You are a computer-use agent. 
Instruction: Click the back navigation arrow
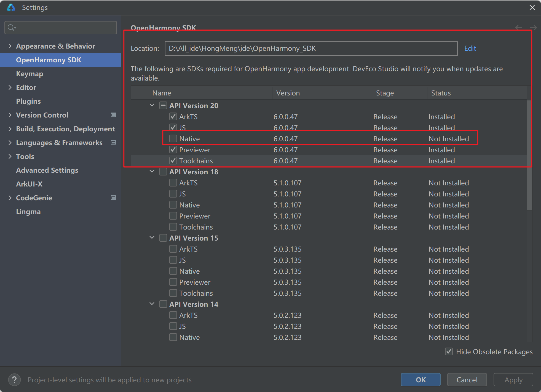519,28
